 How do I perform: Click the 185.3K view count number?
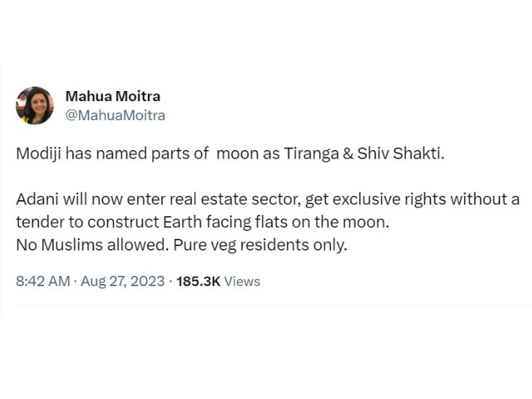[x=198, y=281]
